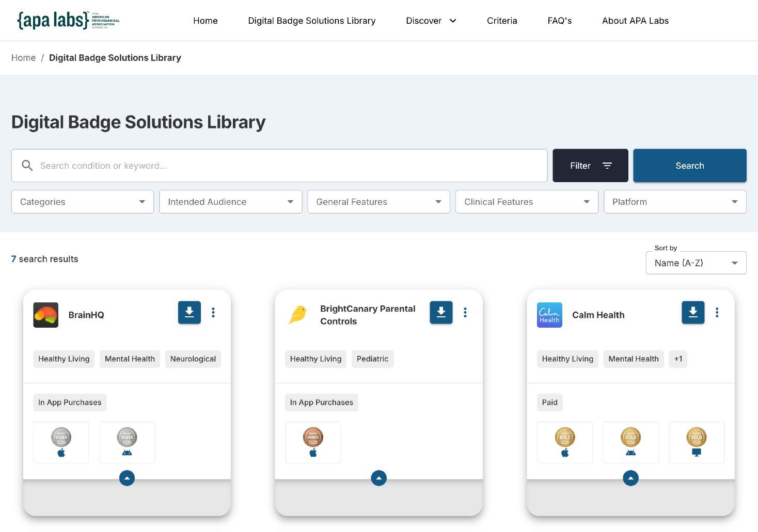Open the Discover menu in navigation
The width and height of the screenshot is (758, 532).
tap(431, 21)
